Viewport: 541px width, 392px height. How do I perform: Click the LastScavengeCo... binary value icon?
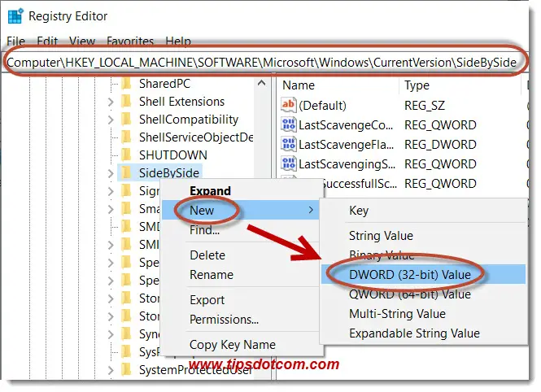(289, 124)
